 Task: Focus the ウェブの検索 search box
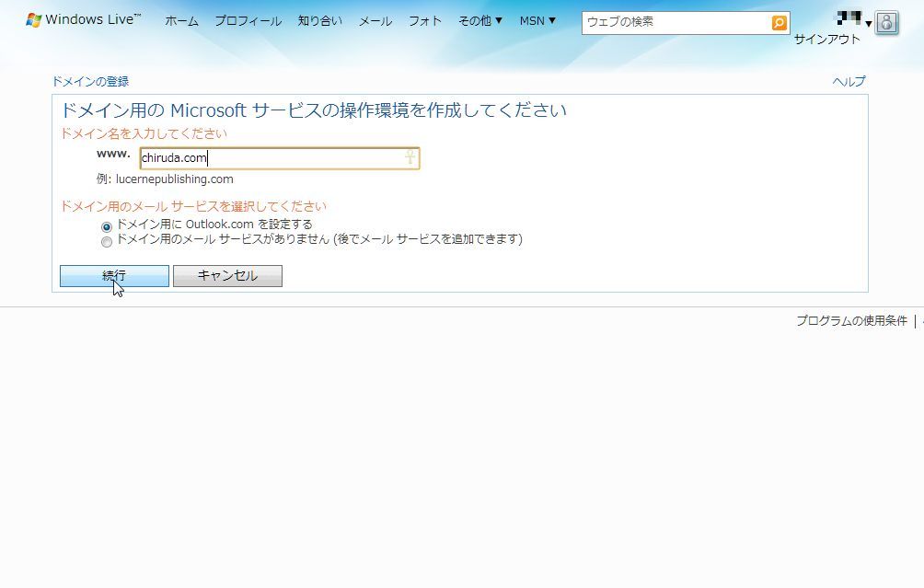tap(676, 22)
